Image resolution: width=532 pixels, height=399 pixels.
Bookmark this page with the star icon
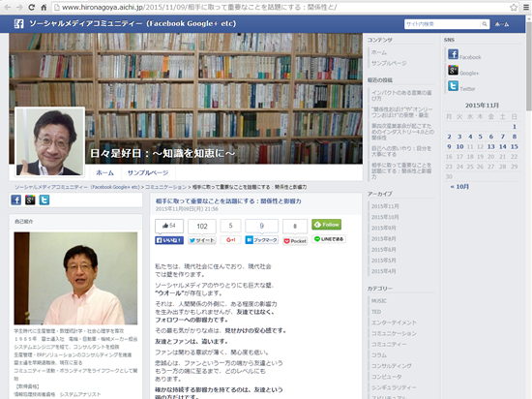click(x=514, y=7)
